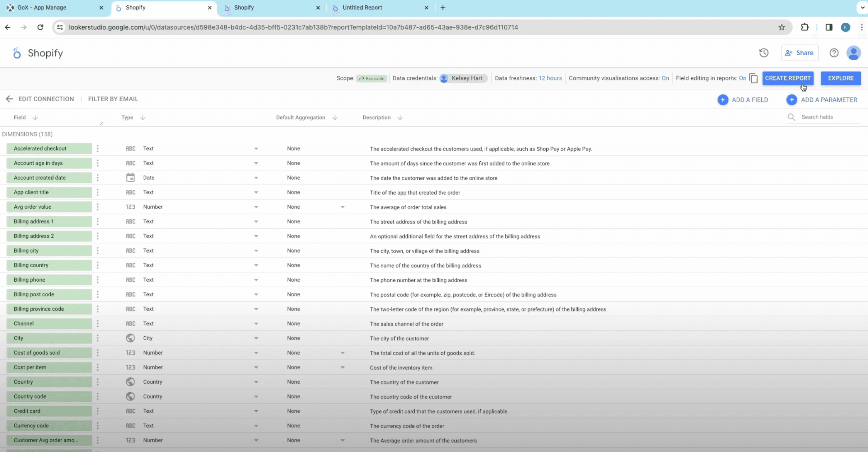Image resolution: width=868 pixels, height=452 pixels.
Task: Toggle Field editing in reports On
Action: coord(742,78)
